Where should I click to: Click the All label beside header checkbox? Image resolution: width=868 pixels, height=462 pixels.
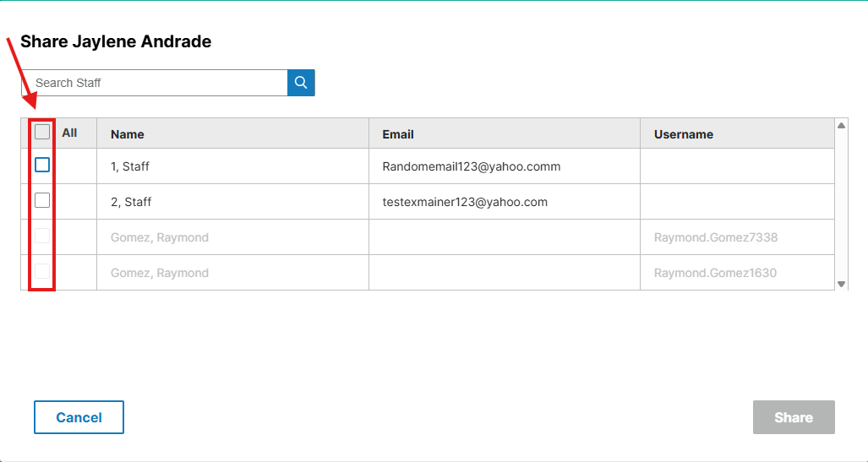click(69, 133)
